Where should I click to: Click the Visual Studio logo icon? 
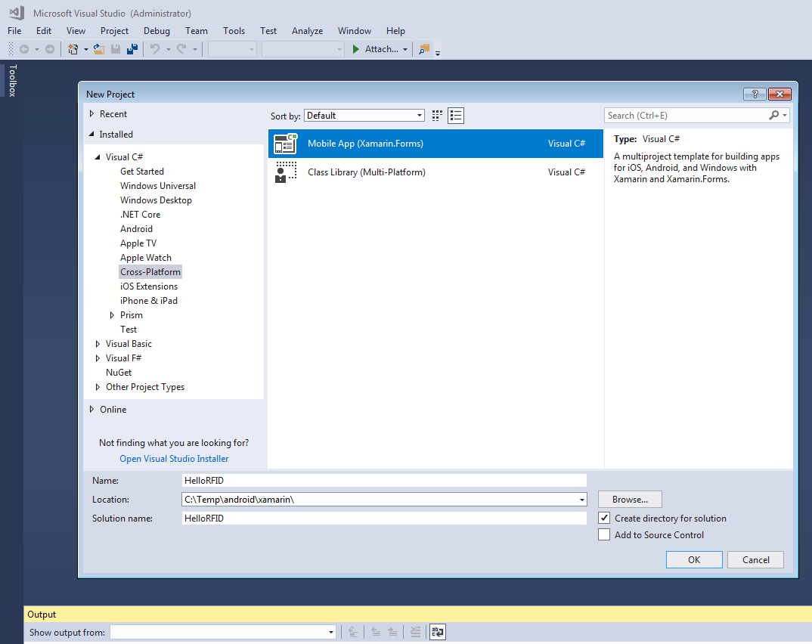click(x=17, y=13)
